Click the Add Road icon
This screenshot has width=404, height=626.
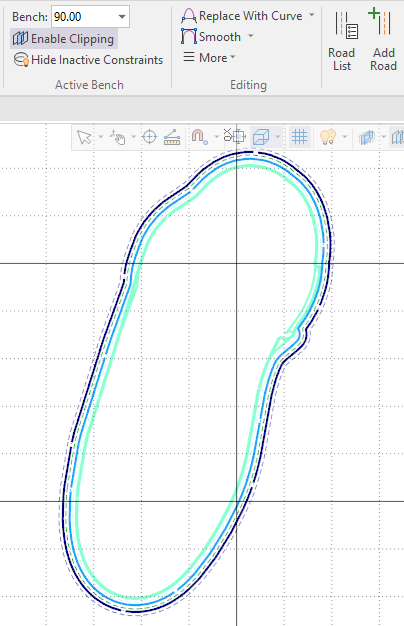380,21
